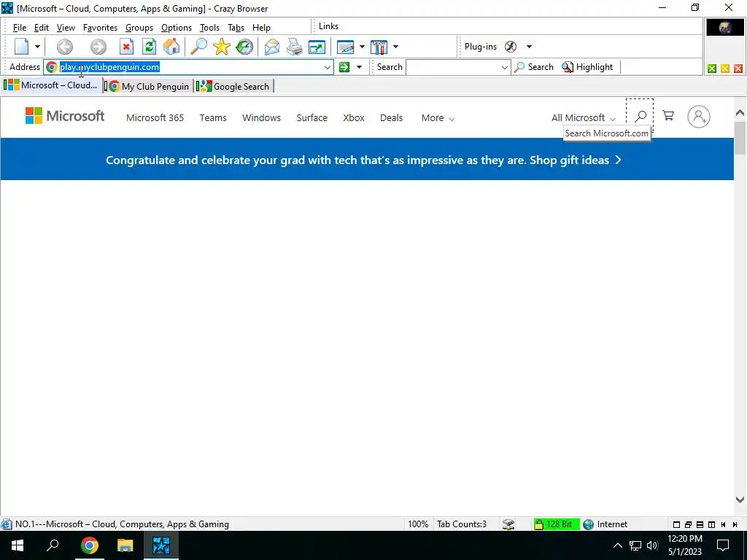Go forward with the Forward arrow button
Image resolution: width=747 pixels, height=560 pixels.
[x=98, y=47]
